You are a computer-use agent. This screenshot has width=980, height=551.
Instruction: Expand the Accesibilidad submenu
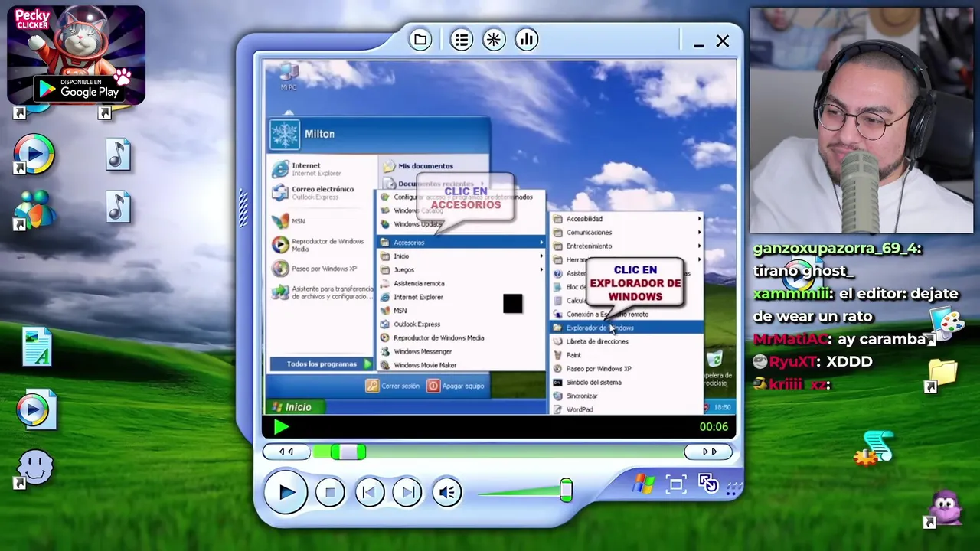(x=626, y=219)
